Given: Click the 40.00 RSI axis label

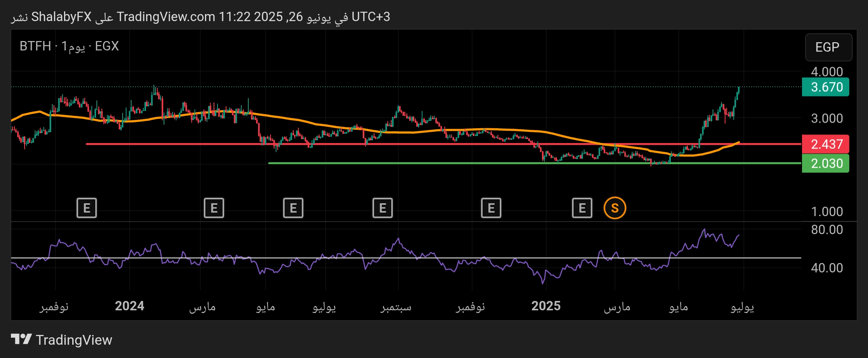Looking at the screenshot, I should pyautogui.click(x=827, y=268).
